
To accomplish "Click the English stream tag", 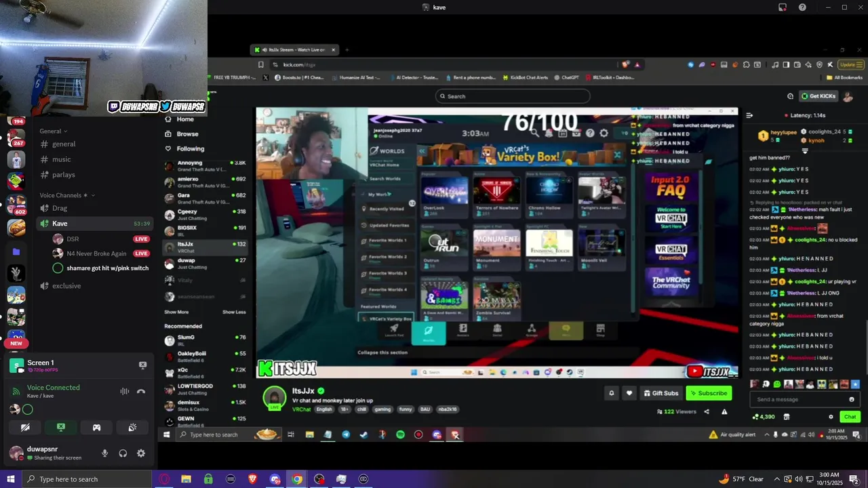I will (x=324, y=409).
